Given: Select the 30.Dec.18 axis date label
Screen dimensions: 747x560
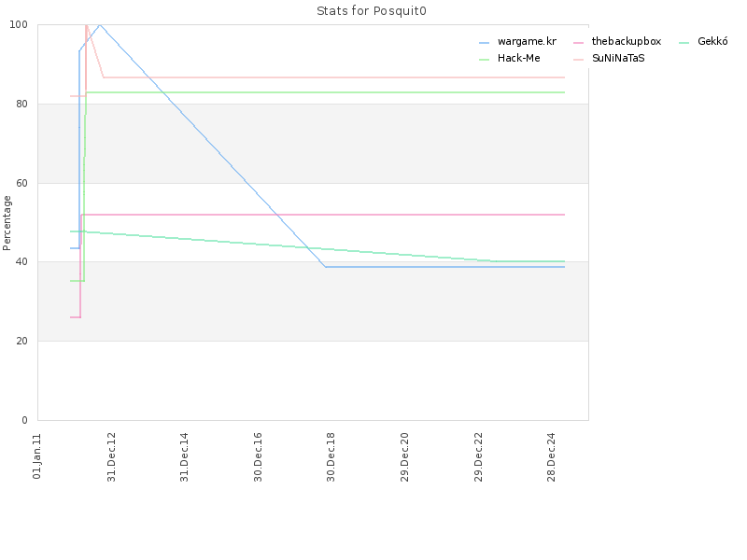Looking at the screenshot, I should coord(331,457).
